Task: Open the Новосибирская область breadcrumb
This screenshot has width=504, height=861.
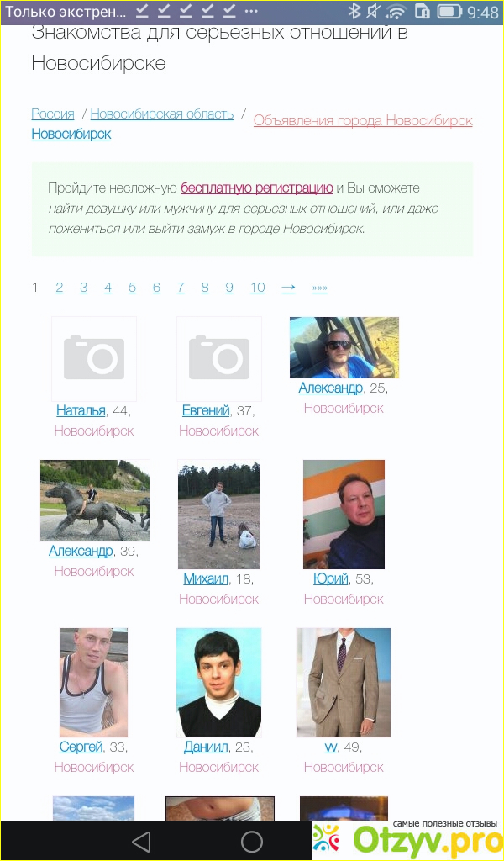Action: [162, 114]
